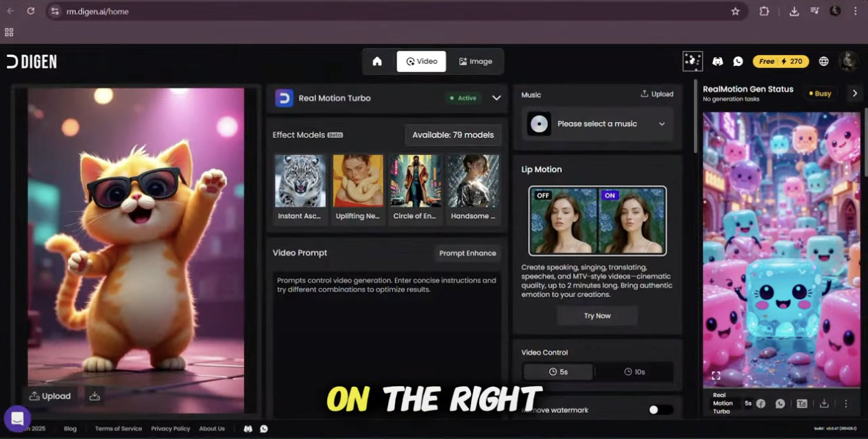Open the purple chat support widget

tap(17, 418)
